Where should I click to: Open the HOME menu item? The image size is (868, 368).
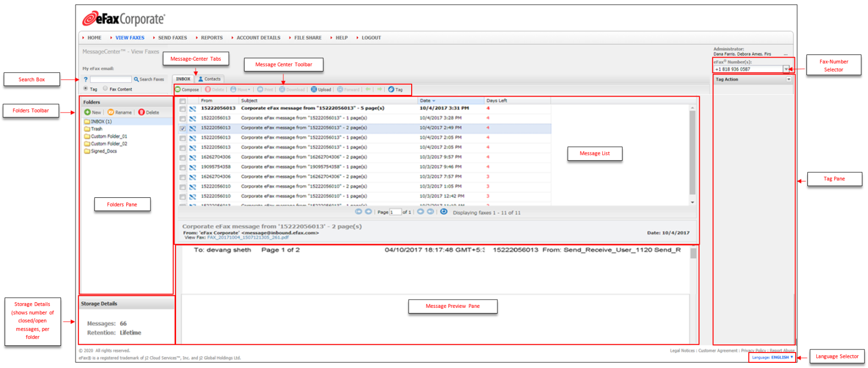click(x=94, y=38)
